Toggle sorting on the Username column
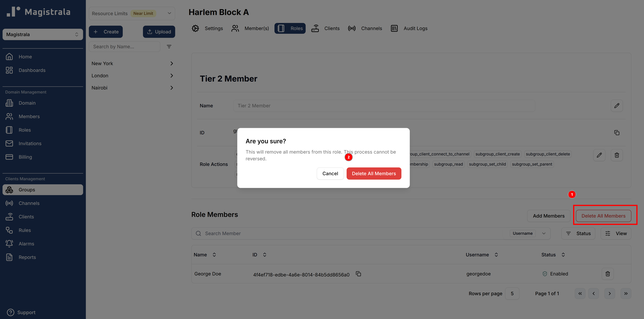The height and width of the screenshot is (319, 644). 496,255
